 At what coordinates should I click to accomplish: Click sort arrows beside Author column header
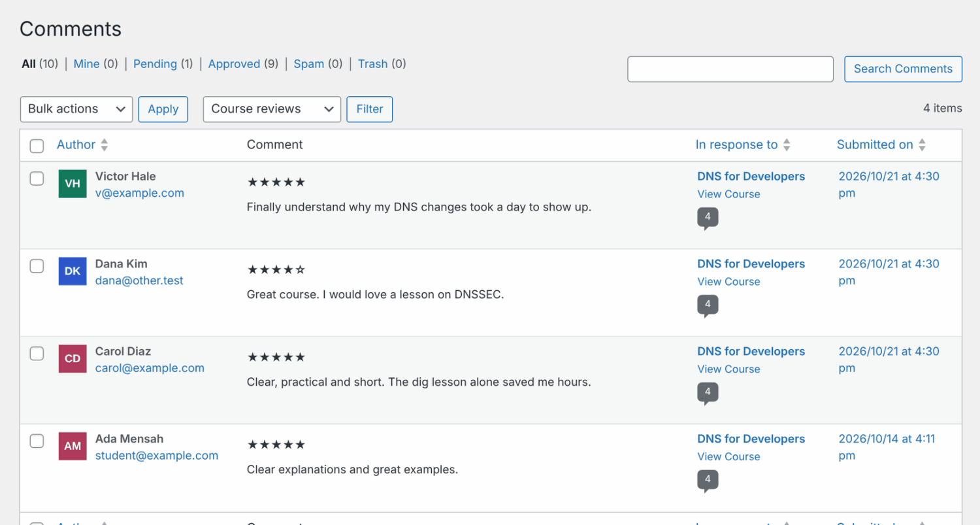(104, 145)
